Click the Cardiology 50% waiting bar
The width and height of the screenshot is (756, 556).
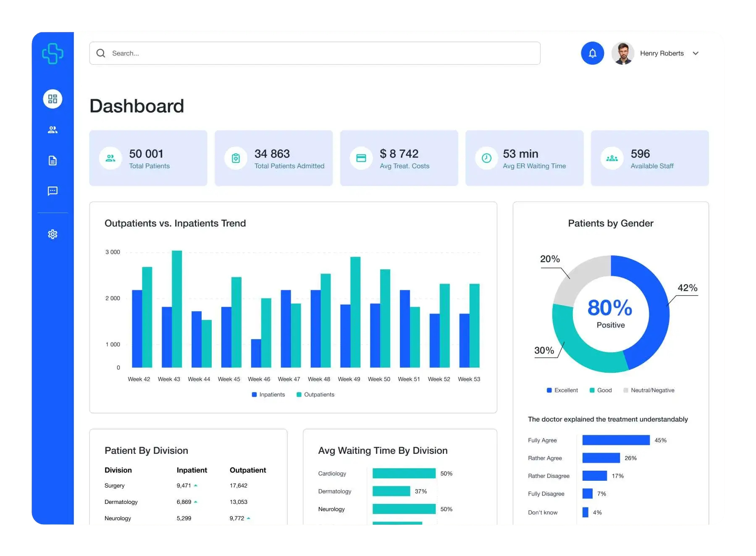404,473
